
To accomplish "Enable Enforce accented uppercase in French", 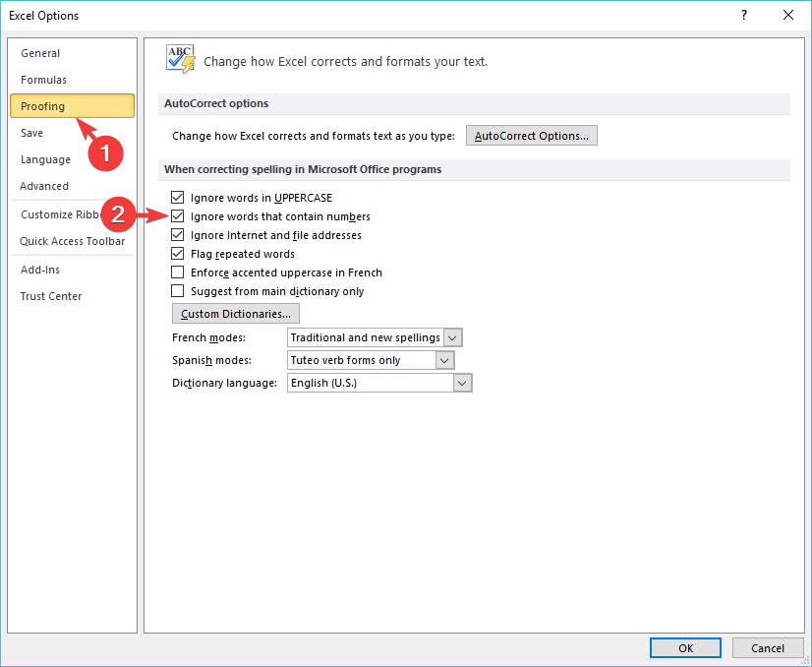I will click(x=178, y=273).
